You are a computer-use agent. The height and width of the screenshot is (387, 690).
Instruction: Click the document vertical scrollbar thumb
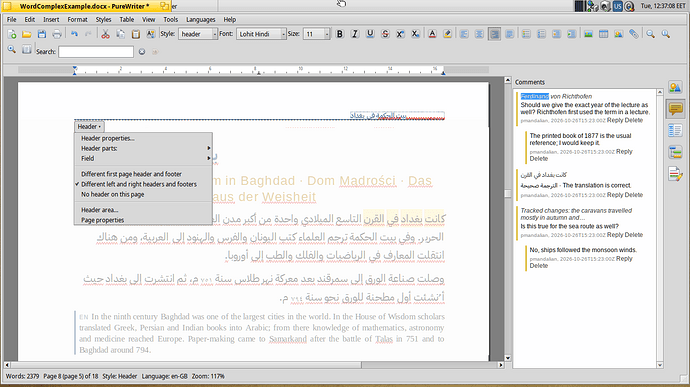coord(507,193)
